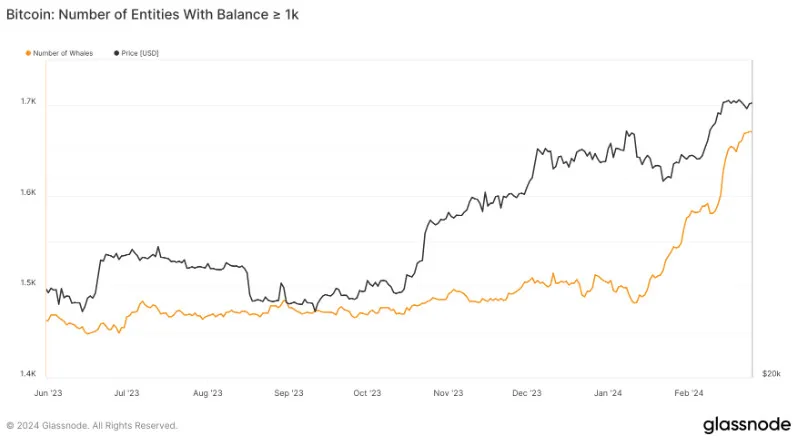Screen dimensions: 795x440
Task: Select the Jan '24 x-axis label
Action: (x=608, y=393)
